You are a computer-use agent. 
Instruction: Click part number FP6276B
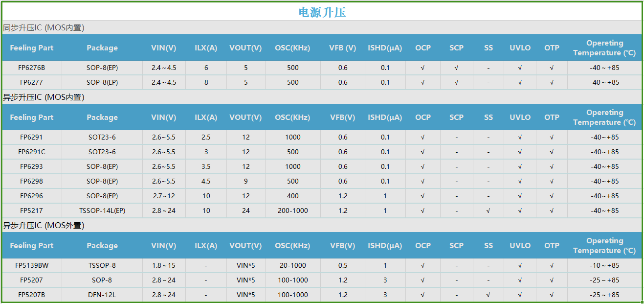32,68
